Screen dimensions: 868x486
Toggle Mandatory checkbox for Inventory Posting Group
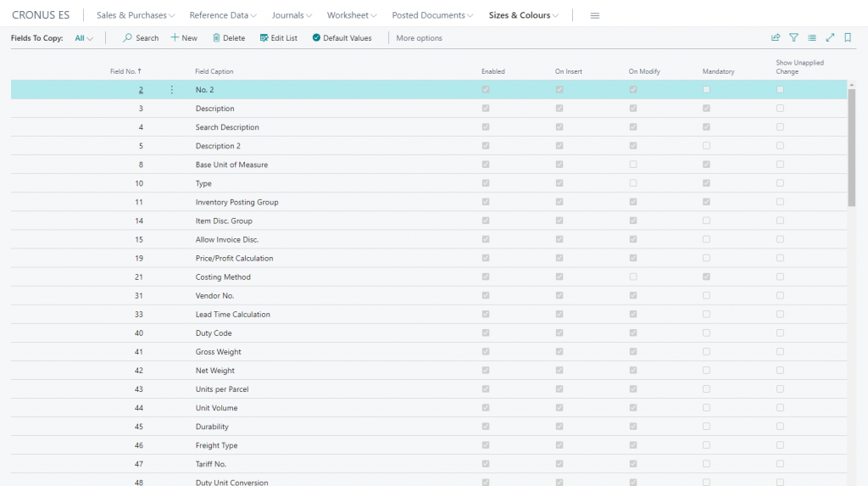[x=706, y=202]
